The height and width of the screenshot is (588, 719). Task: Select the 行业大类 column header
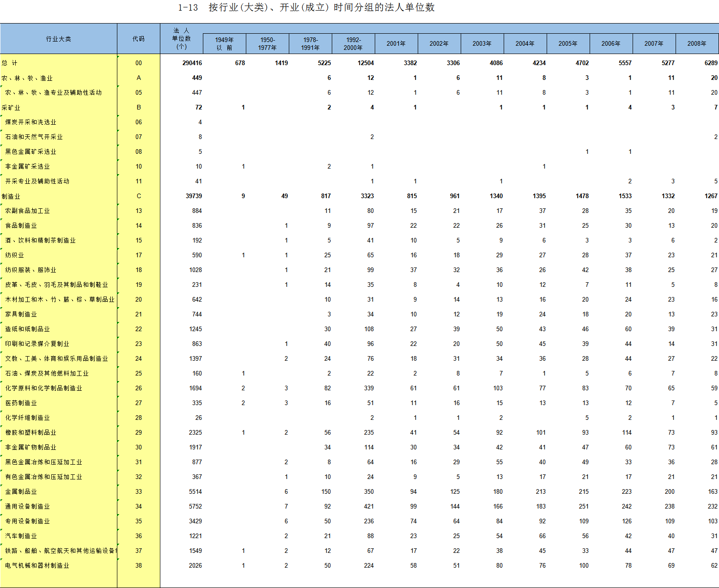click(x=59, y=39)
